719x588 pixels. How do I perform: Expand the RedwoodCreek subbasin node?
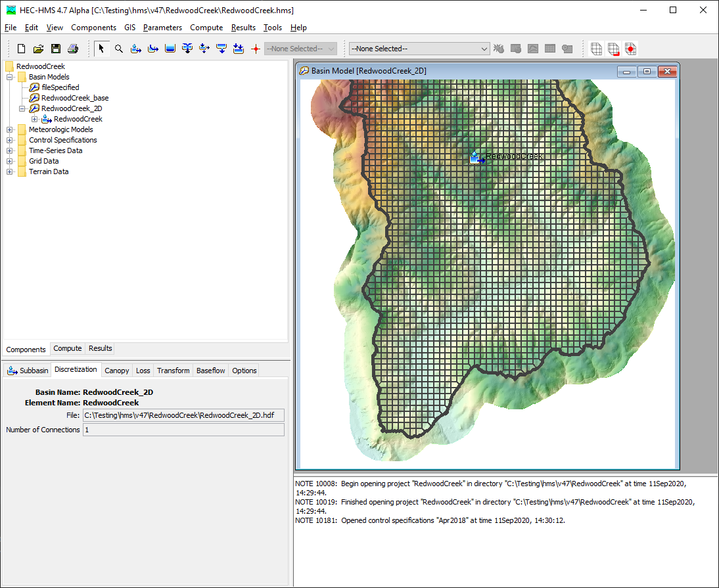[x=34, y=119]
